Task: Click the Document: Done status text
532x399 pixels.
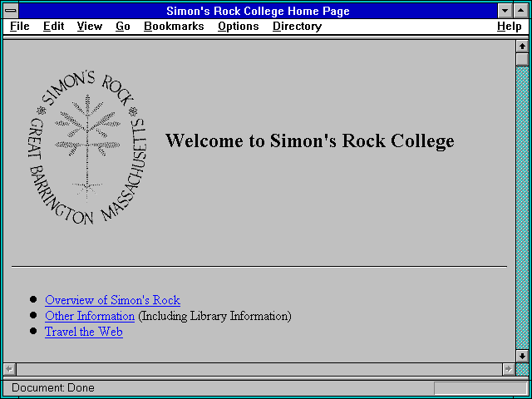Action: click(x=53, y=388)
